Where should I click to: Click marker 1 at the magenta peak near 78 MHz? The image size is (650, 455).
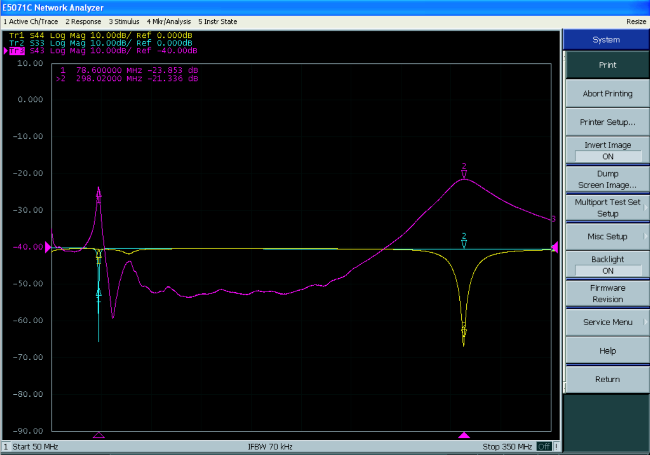pos(98,196)
